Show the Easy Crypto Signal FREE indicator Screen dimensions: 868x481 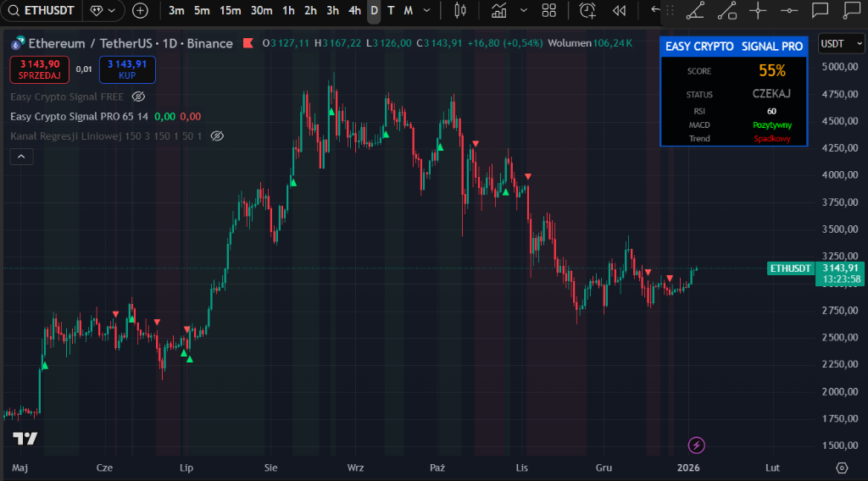pos(138,97)
